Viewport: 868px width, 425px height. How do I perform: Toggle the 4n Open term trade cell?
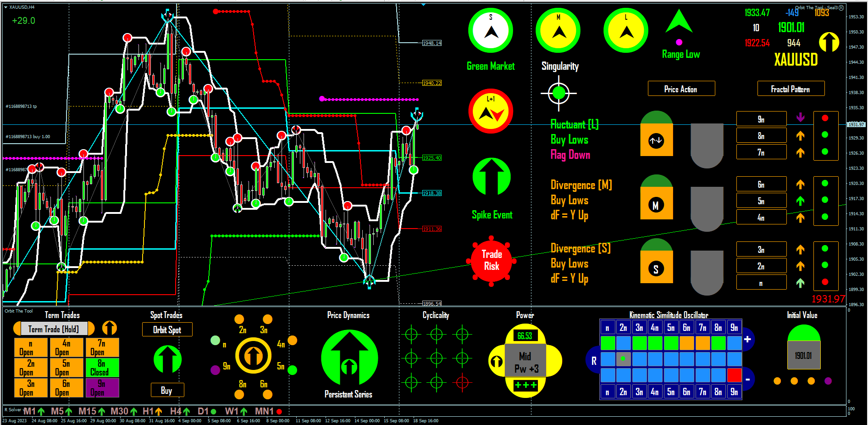66,347
